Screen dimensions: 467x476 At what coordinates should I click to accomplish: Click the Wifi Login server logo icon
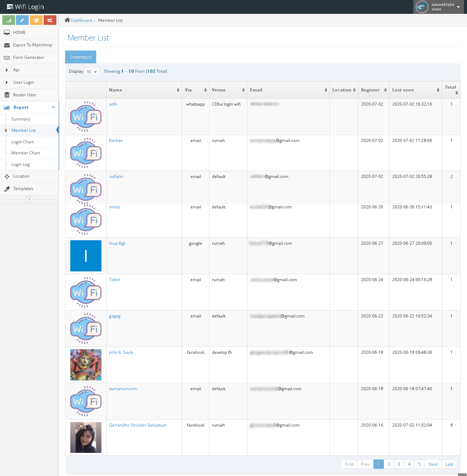tap(10, 7)
